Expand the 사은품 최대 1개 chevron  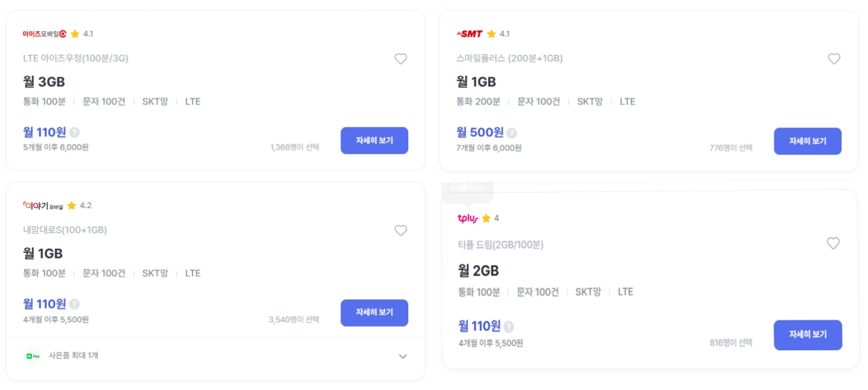[x=403, y=356]
